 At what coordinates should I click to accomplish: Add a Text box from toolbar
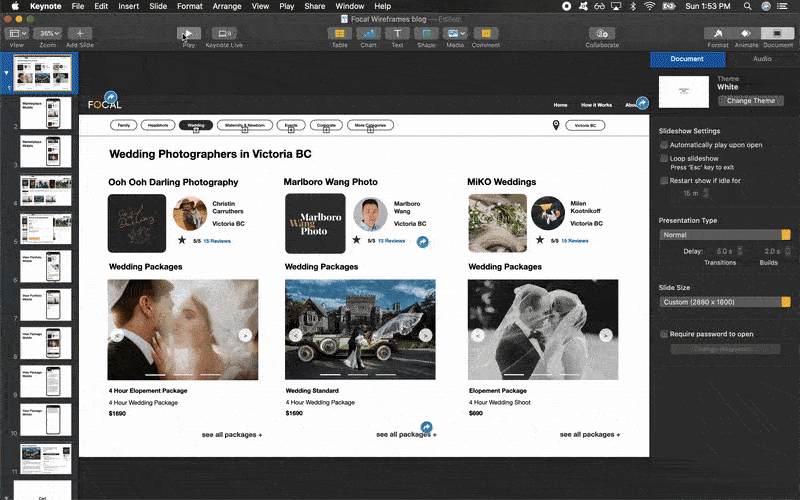[x=397, y=33]
